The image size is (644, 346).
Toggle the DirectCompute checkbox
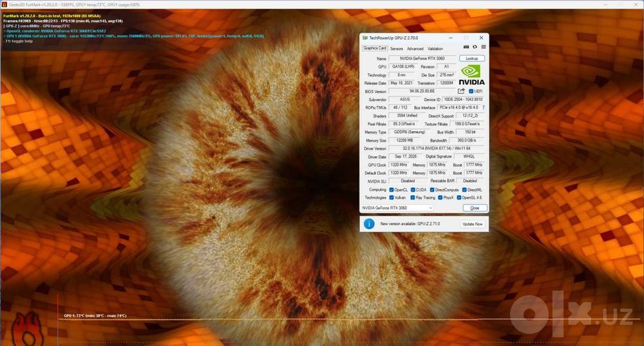(x=432, y=190)
